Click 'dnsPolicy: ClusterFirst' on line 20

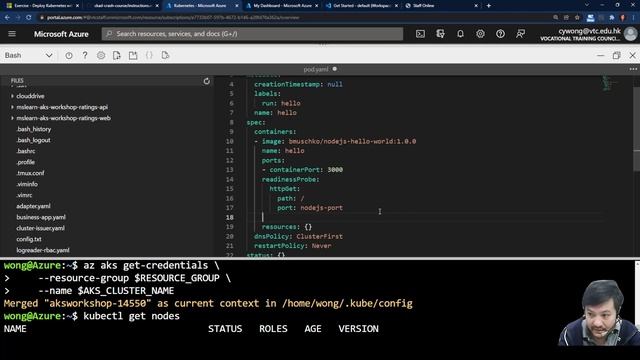pos(298,237)
